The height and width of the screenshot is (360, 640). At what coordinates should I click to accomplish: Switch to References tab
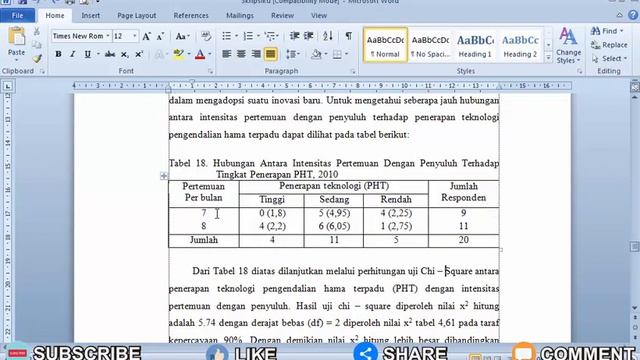click(191, 16)
